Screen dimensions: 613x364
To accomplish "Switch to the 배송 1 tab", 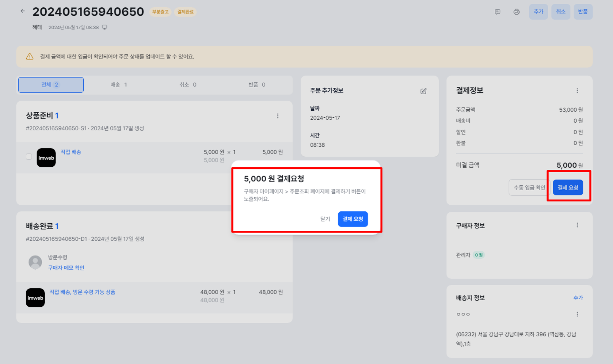I will pyautogui.click(x=119, y=85).
